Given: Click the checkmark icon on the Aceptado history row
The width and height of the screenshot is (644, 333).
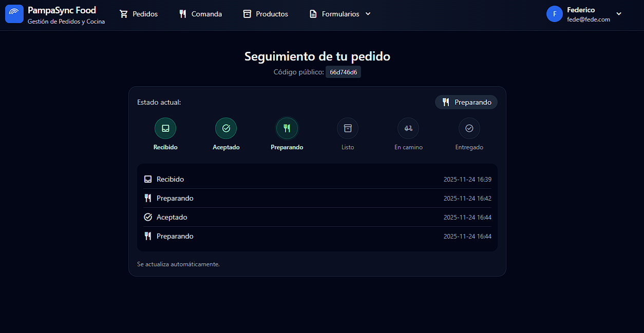Looking at the screenshot, I should [148, 217].
